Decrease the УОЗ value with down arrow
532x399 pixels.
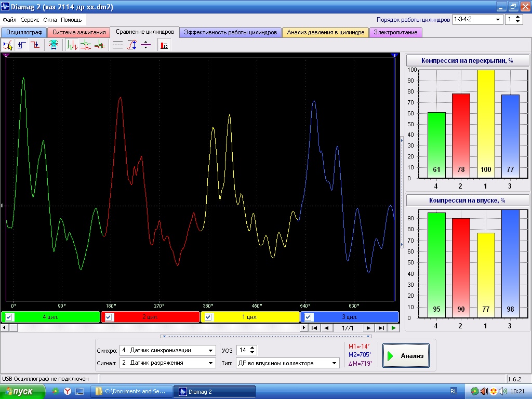(x=252, y=353)
